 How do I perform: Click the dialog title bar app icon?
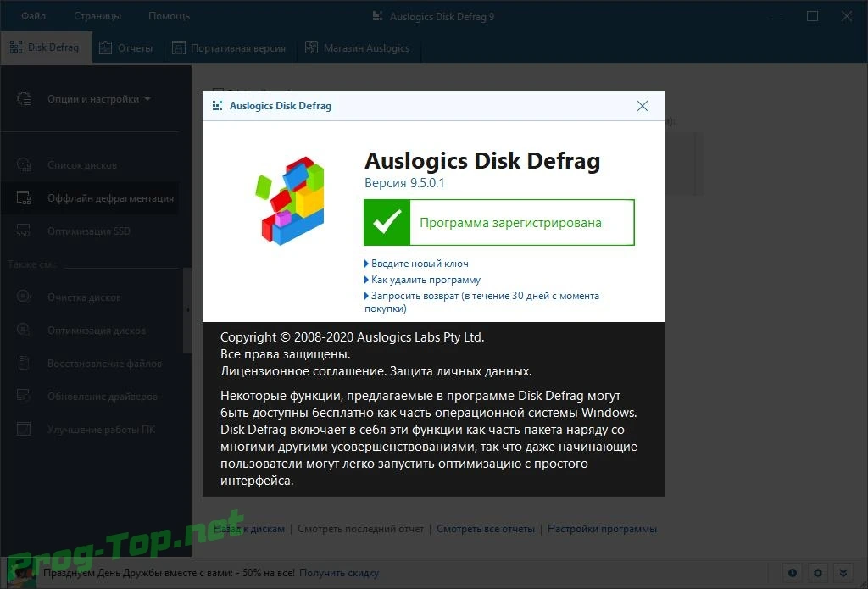(x=217, y=106)
